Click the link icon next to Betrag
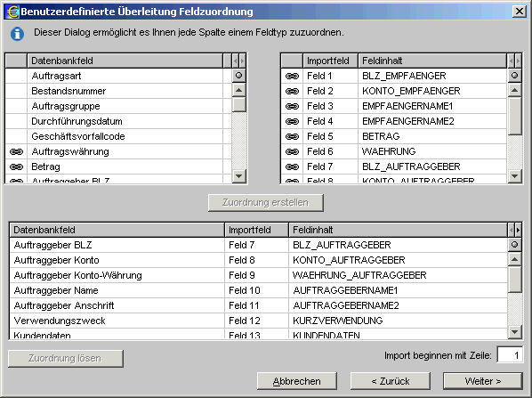532x398 pixels. [16, 167]
